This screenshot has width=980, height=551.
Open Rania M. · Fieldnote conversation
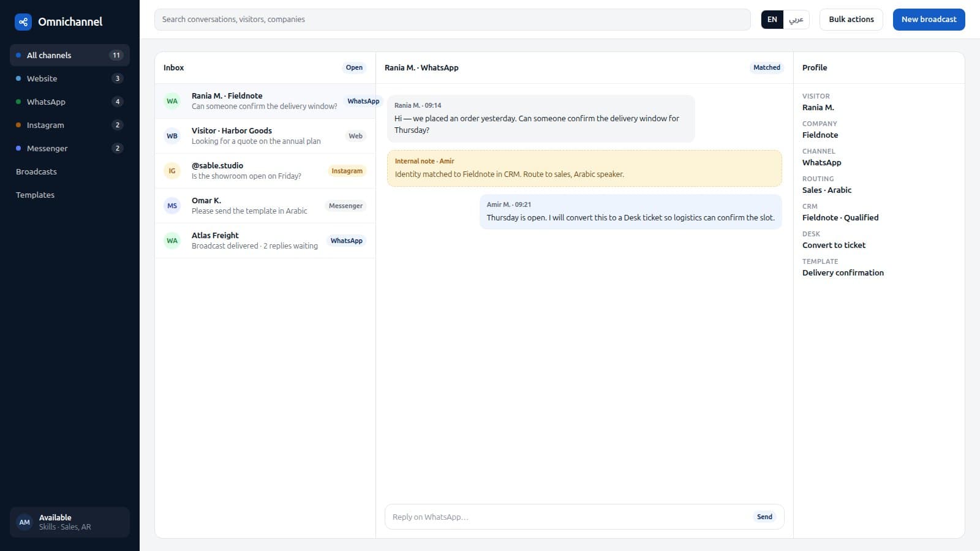(x=265, y=101)
